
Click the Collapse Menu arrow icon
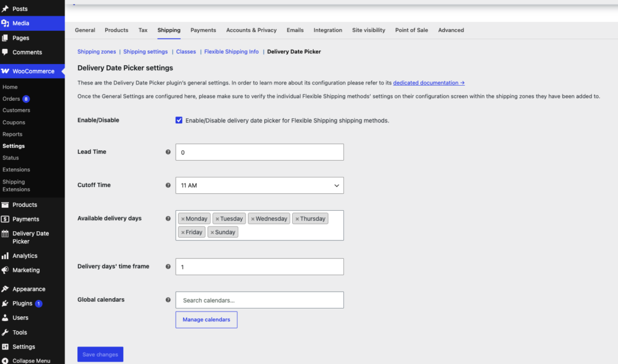[5, 360]
